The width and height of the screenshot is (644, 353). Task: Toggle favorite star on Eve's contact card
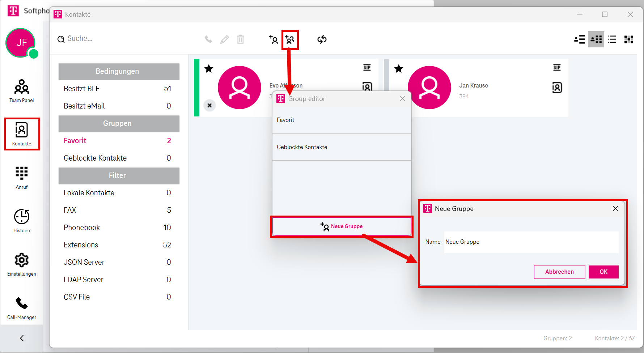coord(209,69)
